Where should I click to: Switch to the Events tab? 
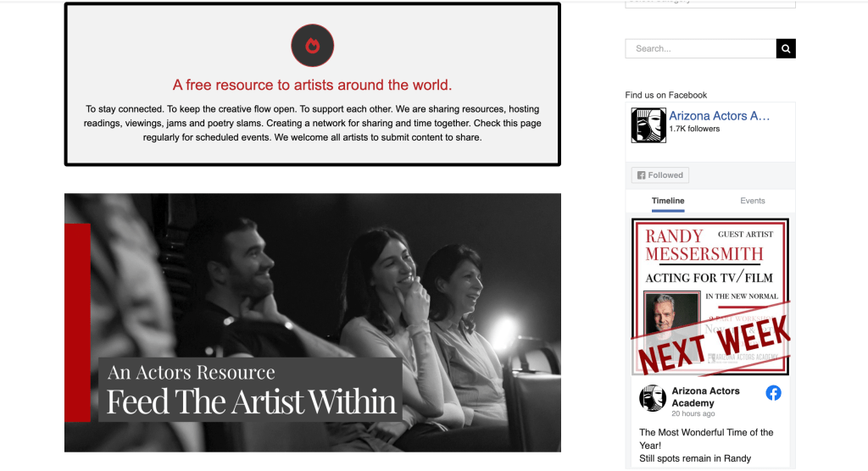(x=752, y=201)
